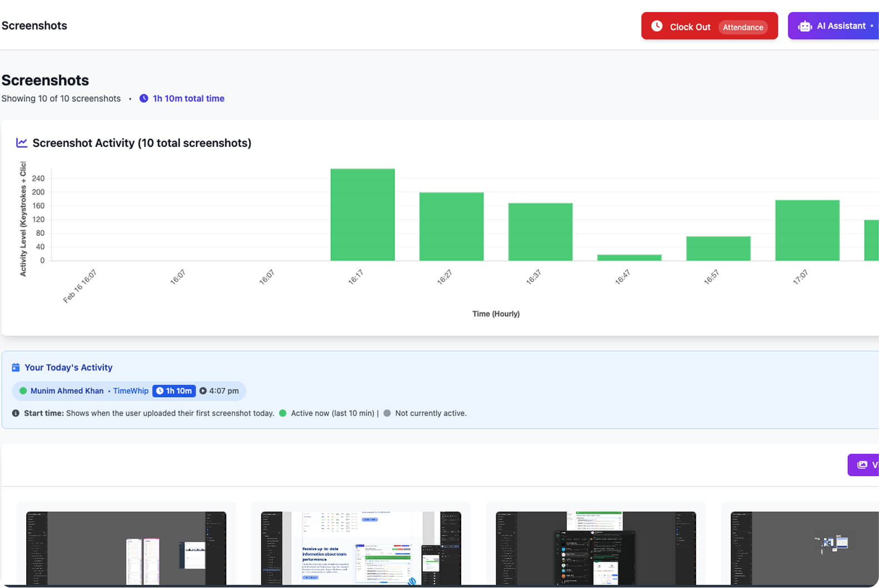The image size is (879, 588).
Task: Click the clock icon in Clock Out button
Action: [x=657, y=26]
